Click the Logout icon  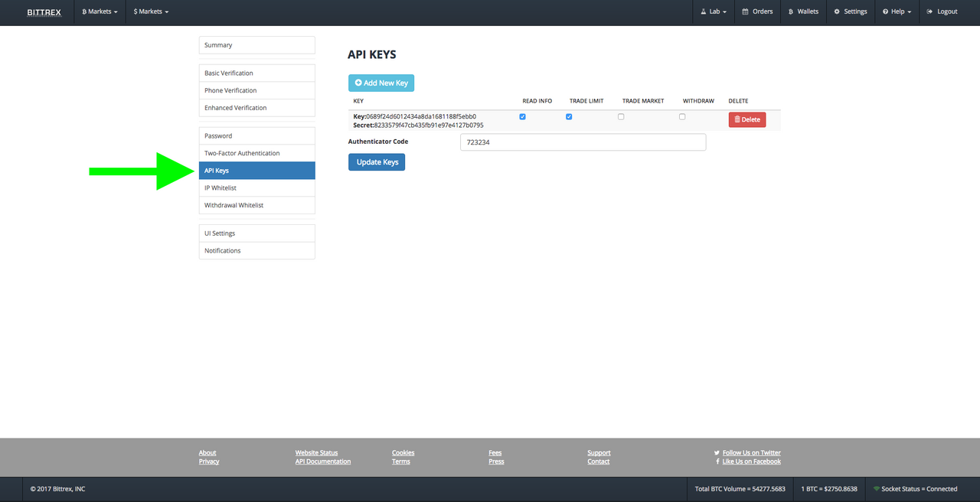[x=929, y=11]
